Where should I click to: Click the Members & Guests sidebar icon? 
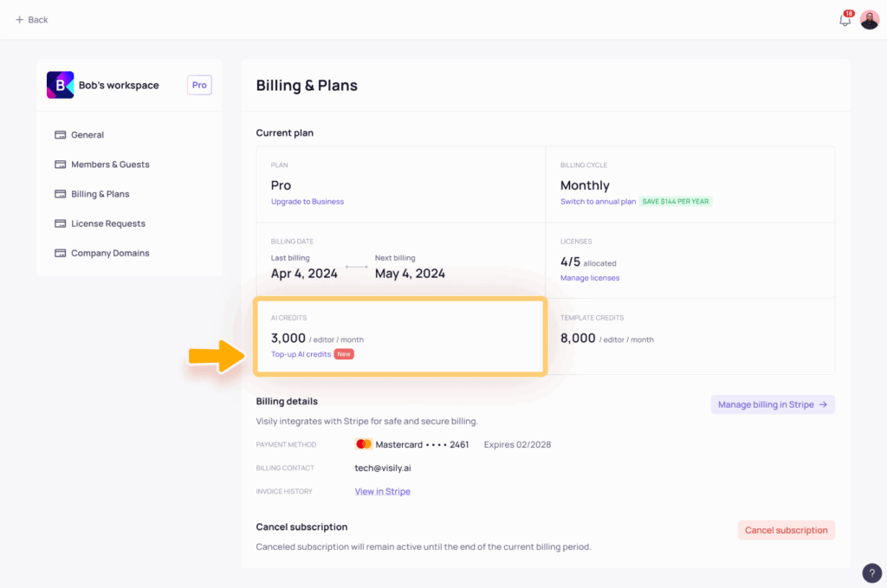[x=61, y=165]
